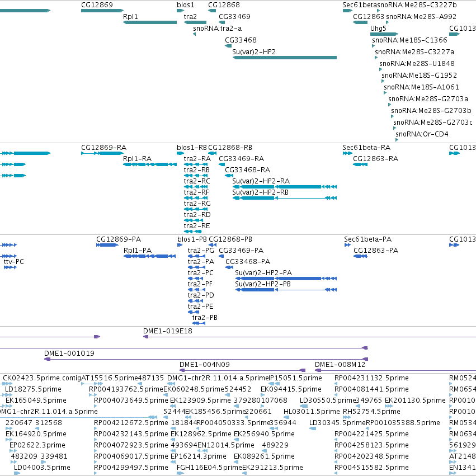Click snoRNA:Me28S-G2703c label
Viewport: 476px width, 476px height.
(433, 122)
